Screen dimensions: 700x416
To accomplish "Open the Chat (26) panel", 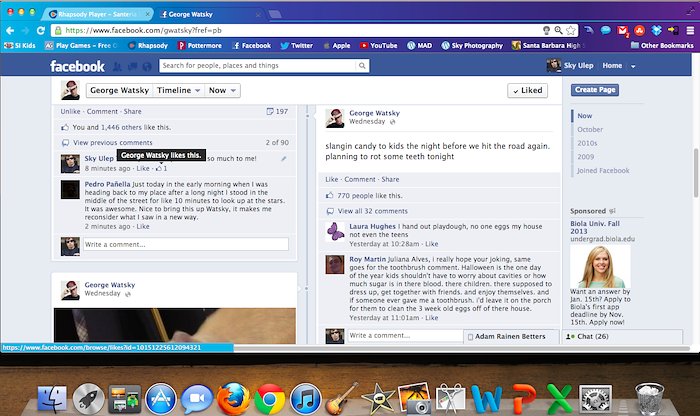I will 623,337.
